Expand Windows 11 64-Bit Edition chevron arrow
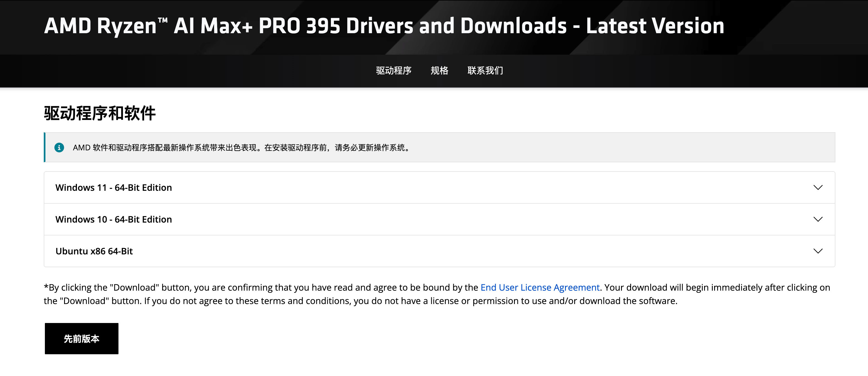The width and height of the screenshot is (868, 376). coord(818,187)
